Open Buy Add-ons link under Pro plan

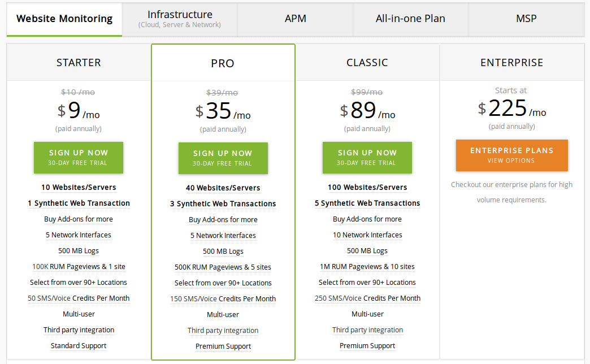point(223,219)
